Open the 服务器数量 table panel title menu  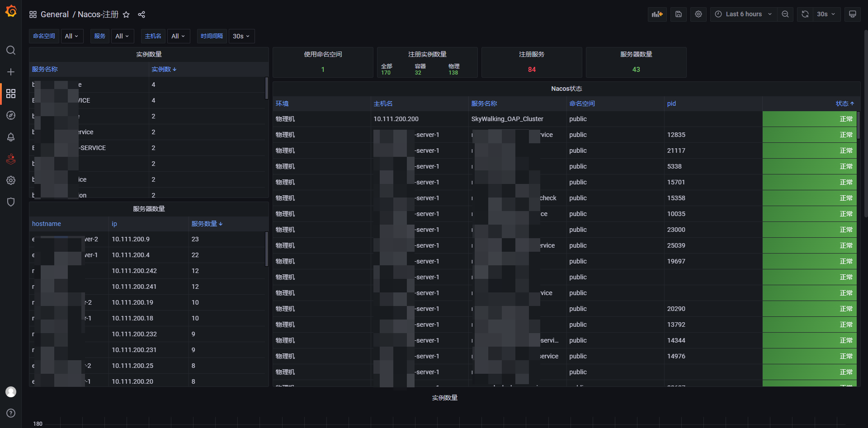(149, 209)
